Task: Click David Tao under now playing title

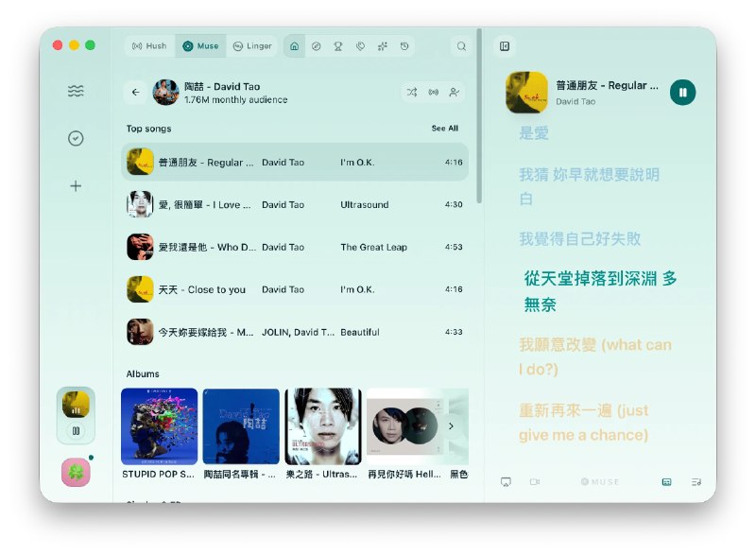Action: [x=576, y=102]
